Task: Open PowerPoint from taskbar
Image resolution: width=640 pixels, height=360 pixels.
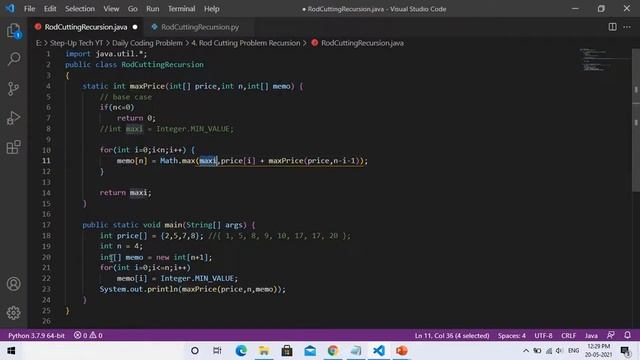Action: click(x=402, y=351)
